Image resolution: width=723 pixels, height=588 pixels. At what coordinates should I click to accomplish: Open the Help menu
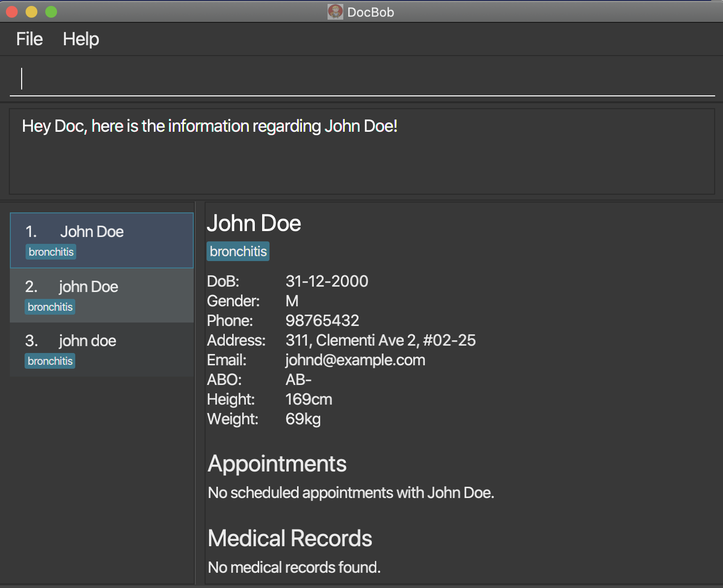pos(81,39)
